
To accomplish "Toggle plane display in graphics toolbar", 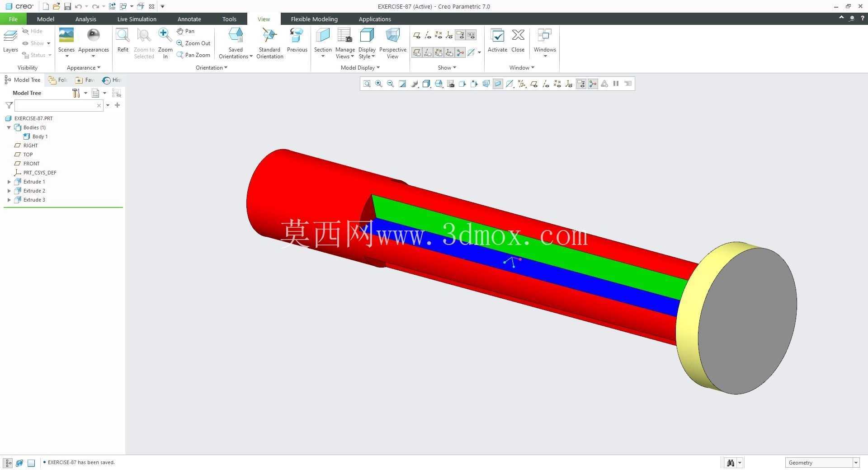I will point(534,84).
